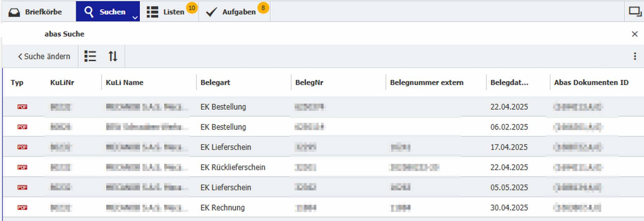Click the list view icon in toolbar

click(90, 56)
